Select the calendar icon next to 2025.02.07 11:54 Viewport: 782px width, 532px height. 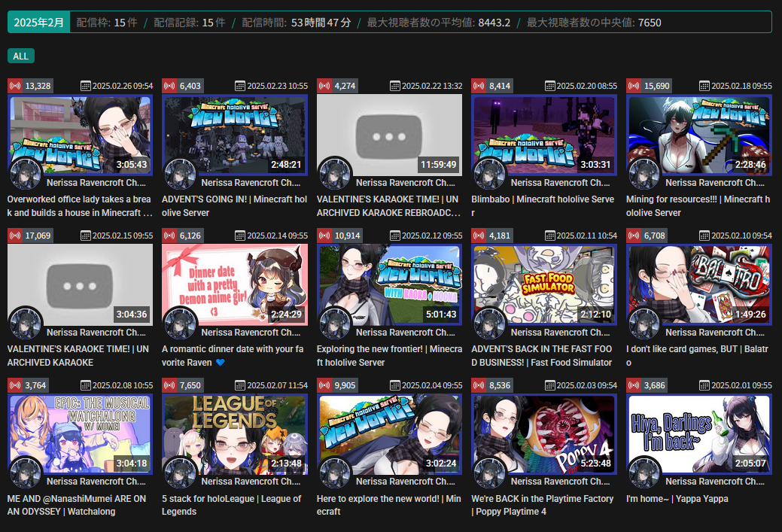coord(240,385)
